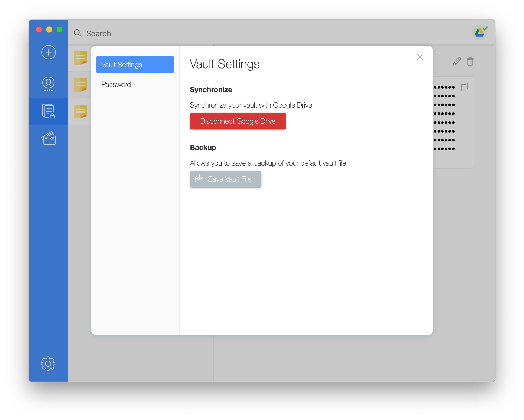Click the search magnifier icon
The height and width of the screenshot is (420, 524).
(77, 33)
